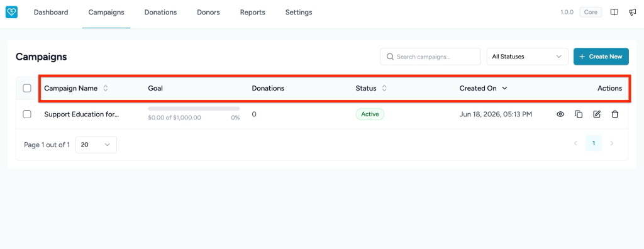Sort by Campaign Name arrows
Viewport: 644px width, 249px height.
(106, 88)
